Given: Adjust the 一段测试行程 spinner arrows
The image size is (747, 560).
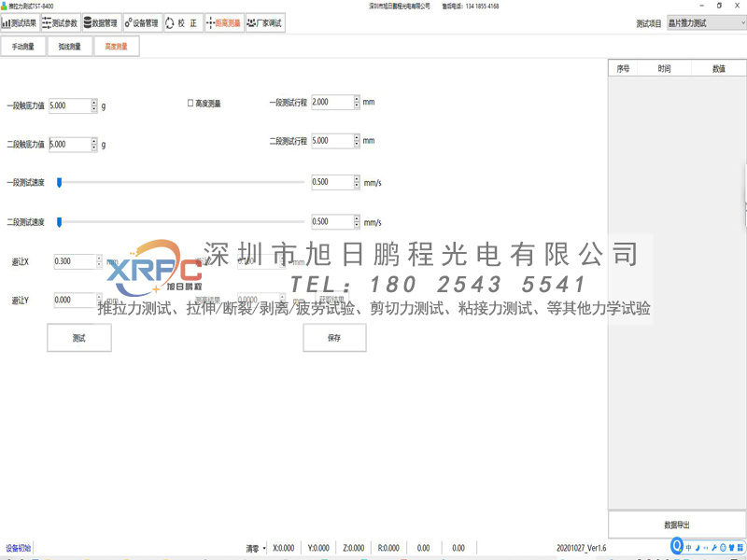Looking at the screenshot, I should click(357, 102).
